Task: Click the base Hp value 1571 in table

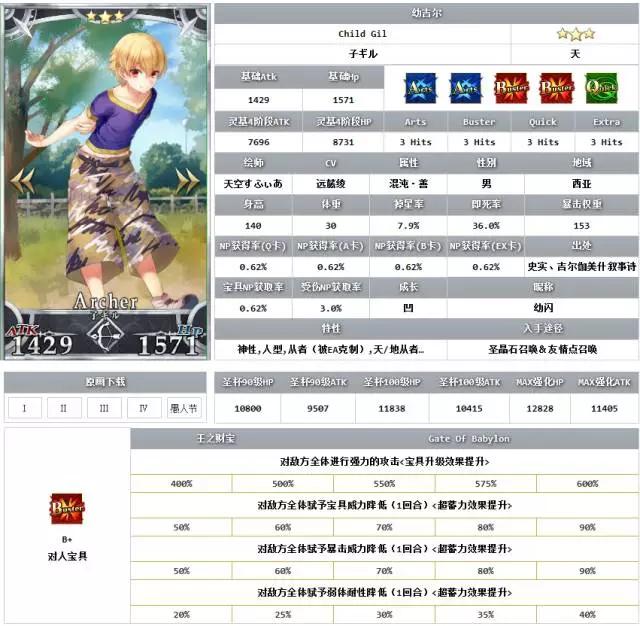Action: [x=343, y=100]
